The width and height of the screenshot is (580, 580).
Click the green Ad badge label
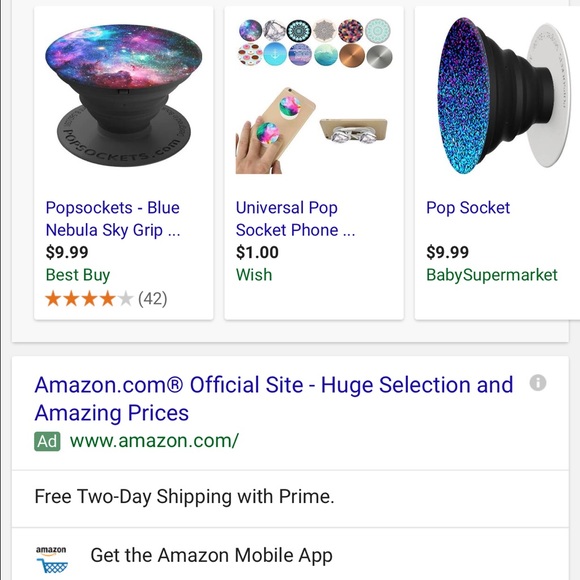click(x=47, y=441)
